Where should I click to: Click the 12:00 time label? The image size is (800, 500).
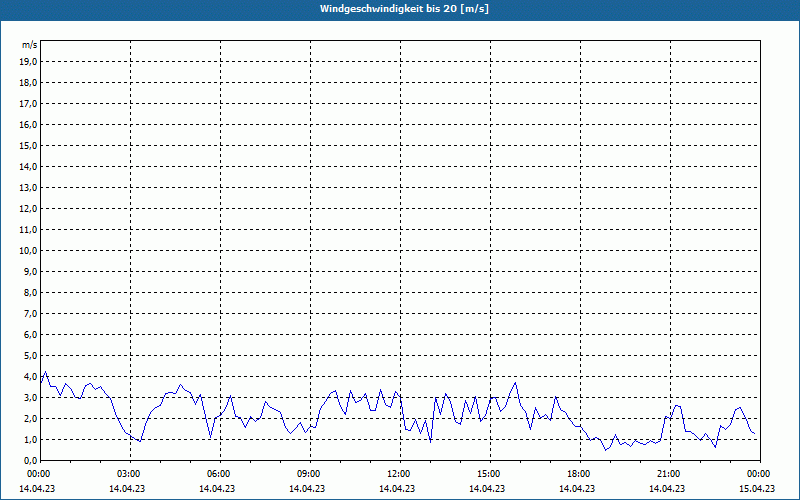tap(398, 474)
